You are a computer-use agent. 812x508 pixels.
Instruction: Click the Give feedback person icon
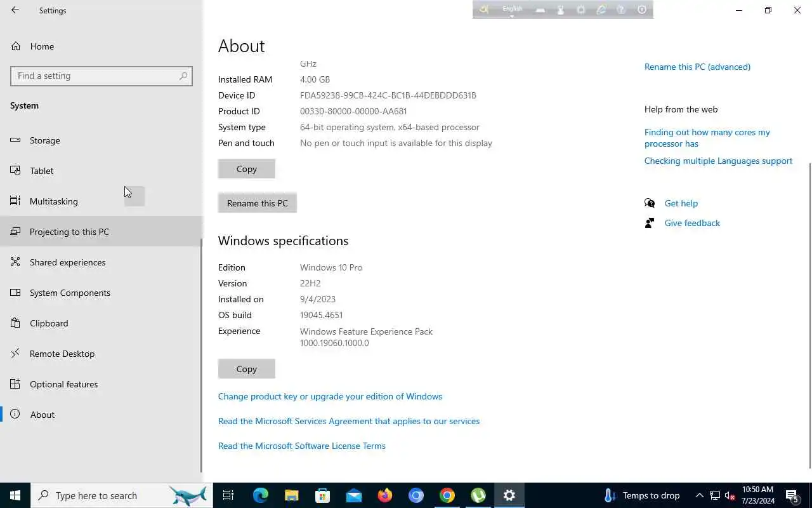650,223
